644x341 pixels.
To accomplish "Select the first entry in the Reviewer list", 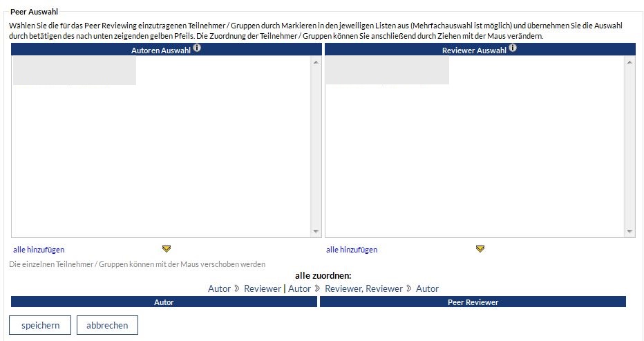I will point(388,71).
